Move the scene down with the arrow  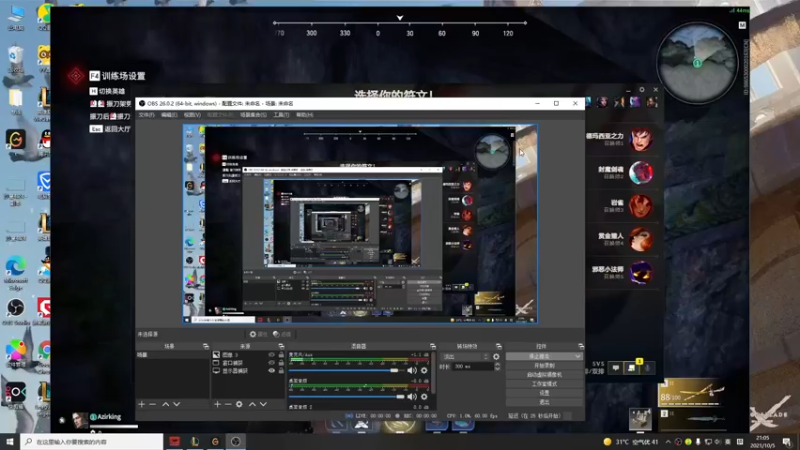click(x=177, y=404)
